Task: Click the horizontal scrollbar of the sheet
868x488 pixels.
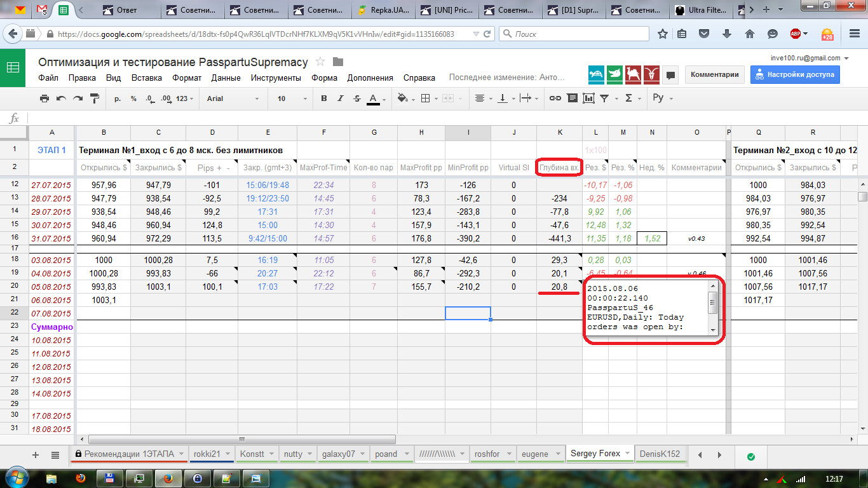Action: click(x=241, y=439)
